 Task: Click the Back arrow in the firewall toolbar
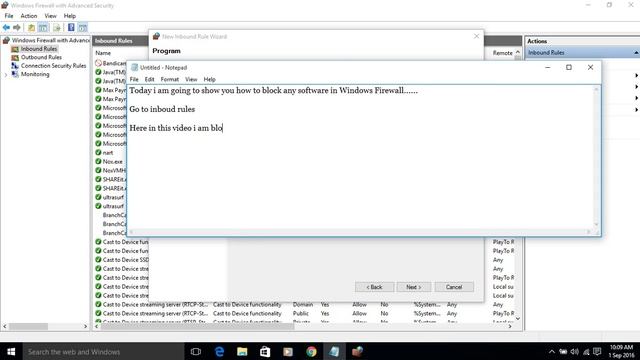[x=6, y=27]
